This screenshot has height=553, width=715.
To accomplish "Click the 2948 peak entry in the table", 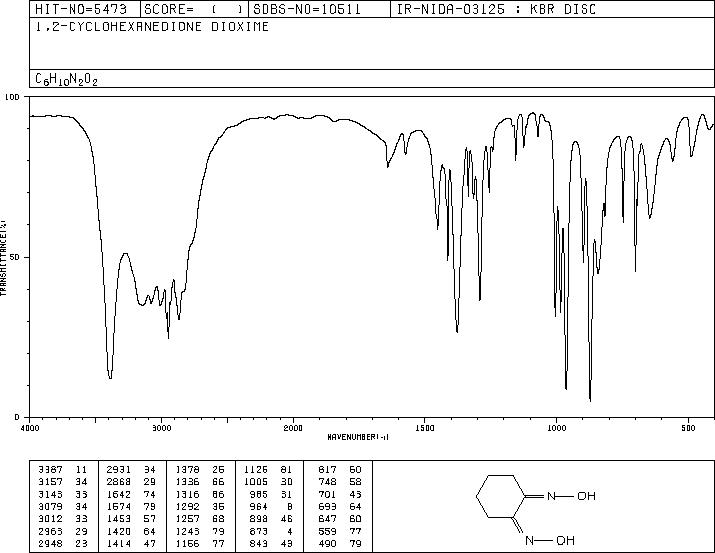I will click(62, 543).
